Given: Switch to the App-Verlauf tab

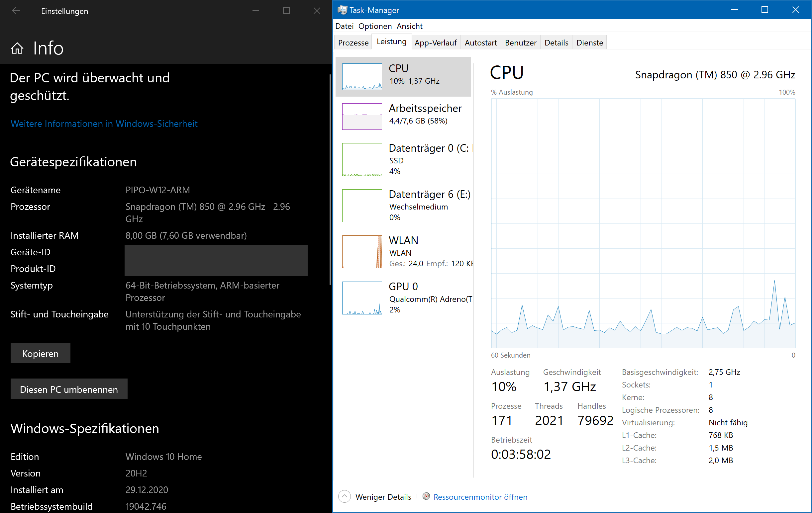Looking at the screenshot, I should click(435, 43).
